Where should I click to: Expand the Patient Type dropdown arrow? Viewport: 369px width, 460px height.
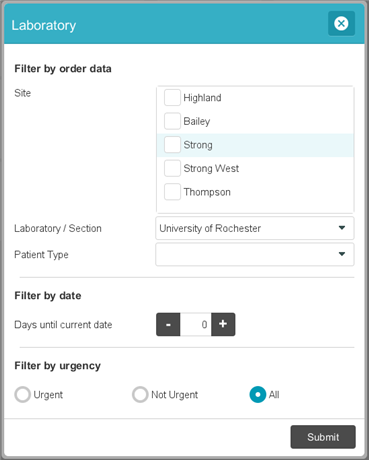coord(342,254)
